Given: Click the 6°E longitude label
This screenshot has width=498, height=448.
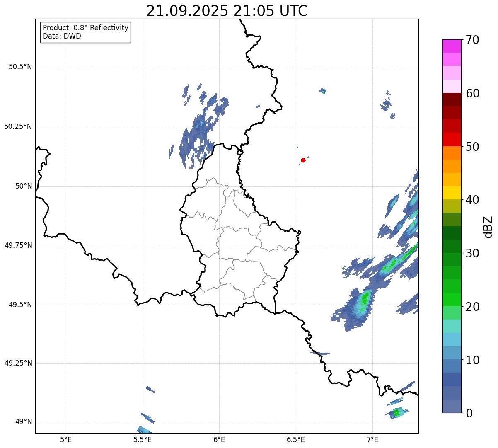Looking at the screenshot, I should 219,440.
